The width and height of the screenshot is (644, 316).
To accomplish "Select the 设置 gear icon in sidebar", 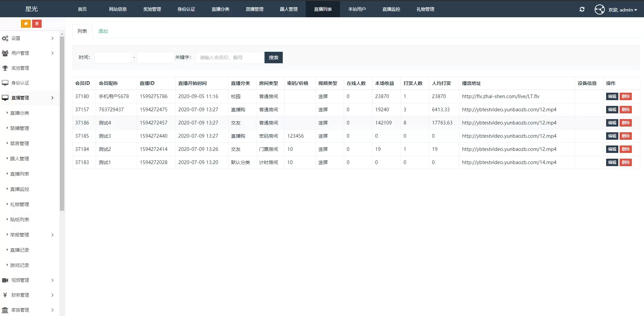I will coord(5,38).
